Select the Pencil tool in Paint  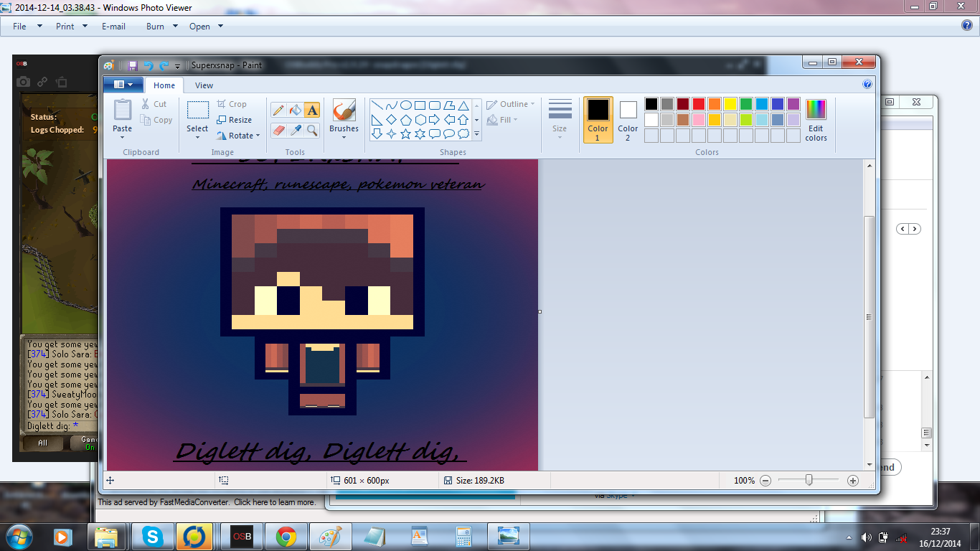(x=278, y=110)
